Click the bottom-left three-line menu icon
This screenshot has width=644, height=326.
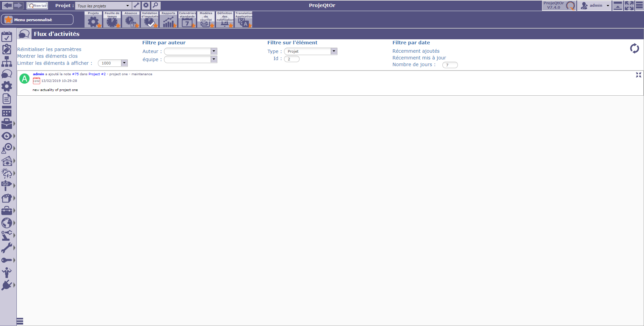click(x=20, y=321)
